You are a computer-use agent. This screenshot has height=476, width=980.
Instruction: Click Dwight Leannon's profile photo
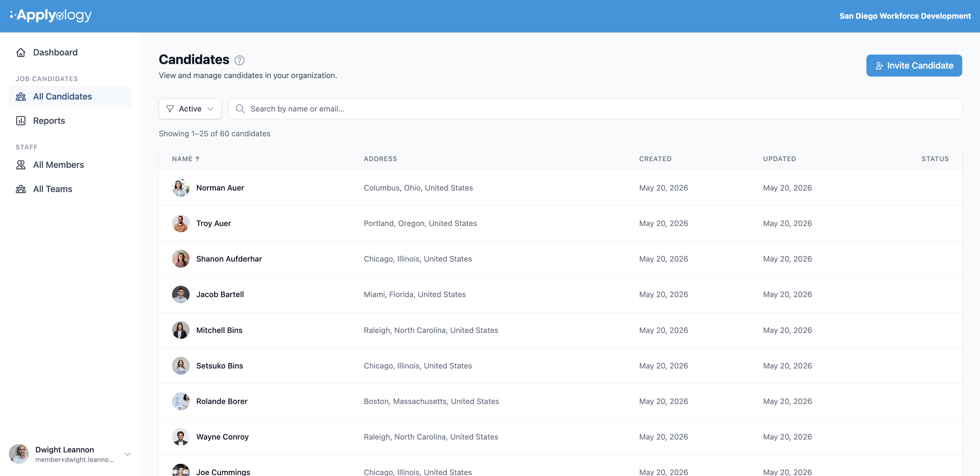(x=19, y=454)
